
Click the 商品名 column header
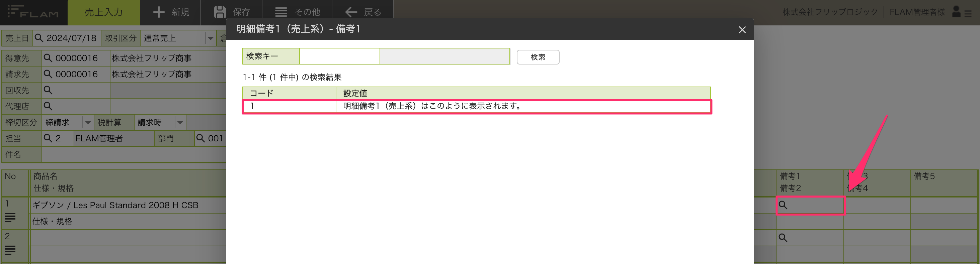[x=45, y=176]
